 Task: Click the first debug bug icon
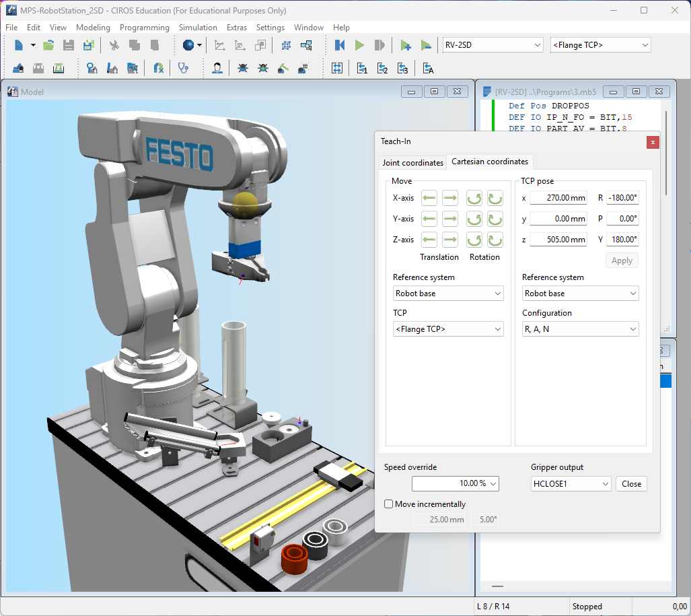click(242, 69)
